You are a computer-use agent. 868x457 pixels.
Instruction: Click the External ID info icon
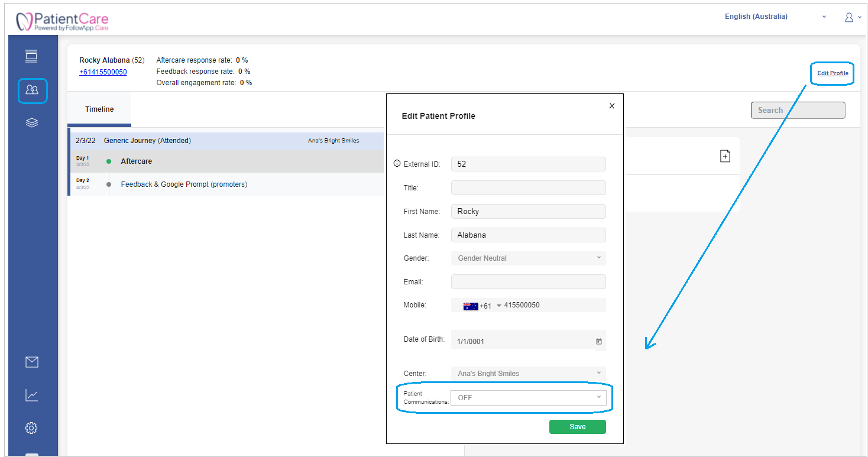397,163
